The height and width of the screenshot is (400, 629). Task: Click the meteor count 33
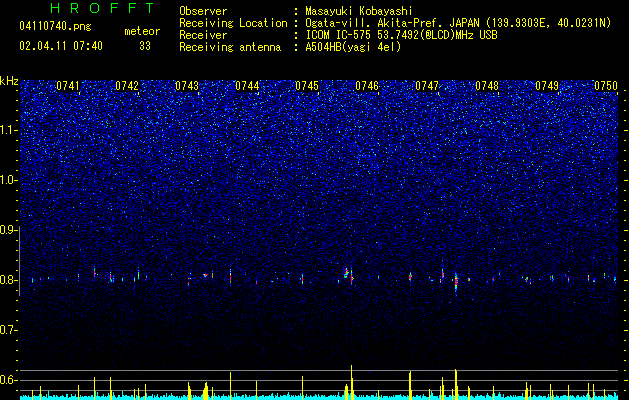(145, 46)
